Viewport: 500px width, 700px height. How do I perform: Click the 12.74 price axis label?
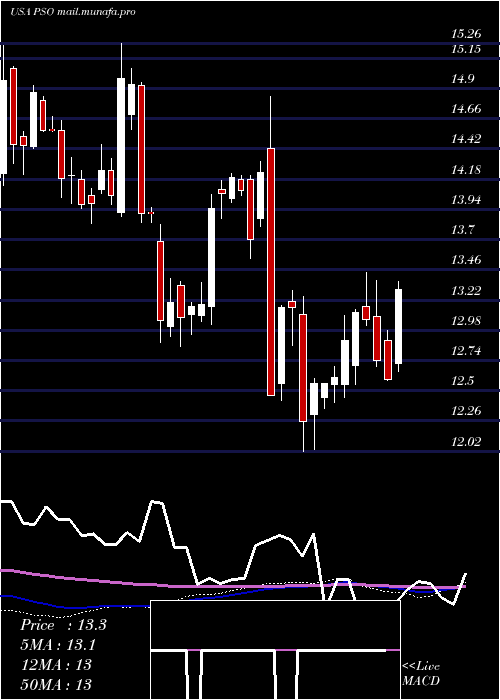[467, 351]
